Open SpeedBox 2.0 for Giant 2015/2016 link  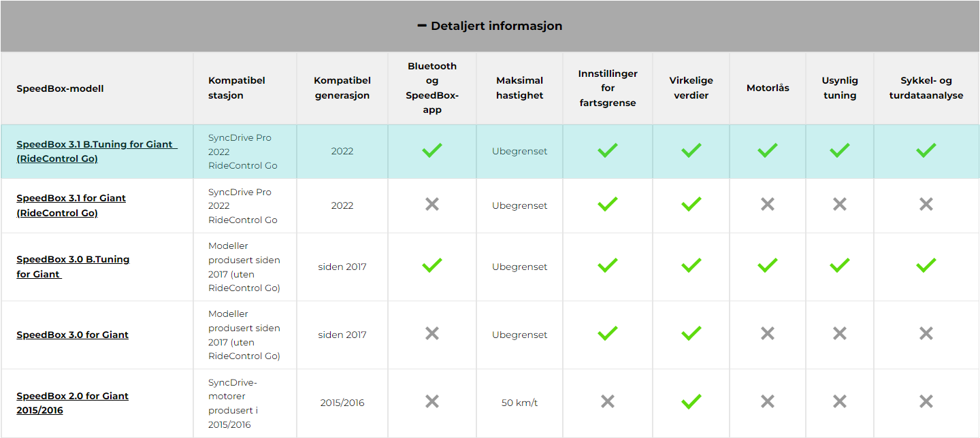72,403
